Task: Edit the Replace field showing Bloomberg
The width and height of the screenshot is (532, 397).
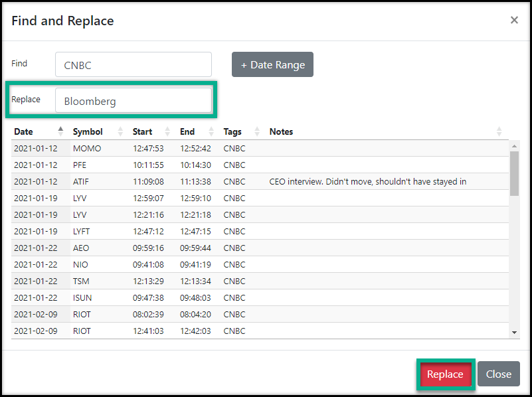Action: (x=134, y=100)
